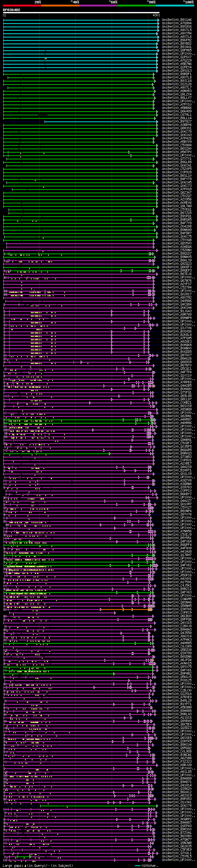Click the cyan ~100% legend segment
Image resolution: width=197 pixels, height=868 pixels.
[175, 6]
